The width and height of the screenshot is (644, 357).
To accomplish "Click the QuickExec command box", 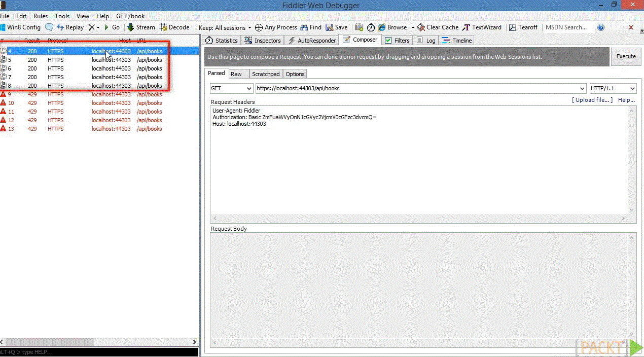I will [99, 352].
